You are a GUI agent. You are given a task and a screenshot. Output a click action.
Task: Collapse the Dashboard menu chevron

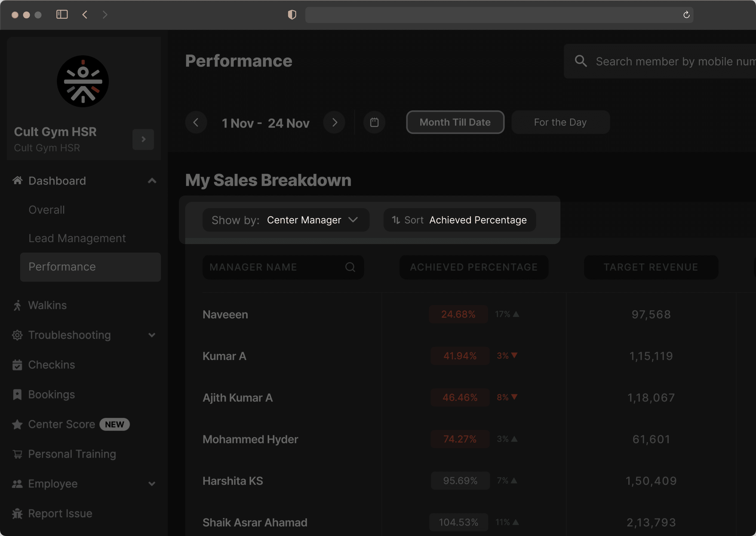pyautogui.click(x=152, y=181)
